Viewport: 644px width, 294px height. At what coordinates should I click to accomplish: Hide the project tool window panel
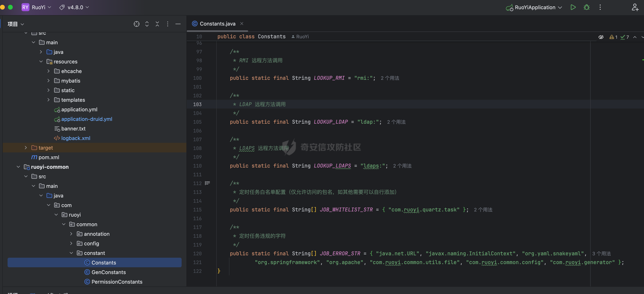click(178, 24)
